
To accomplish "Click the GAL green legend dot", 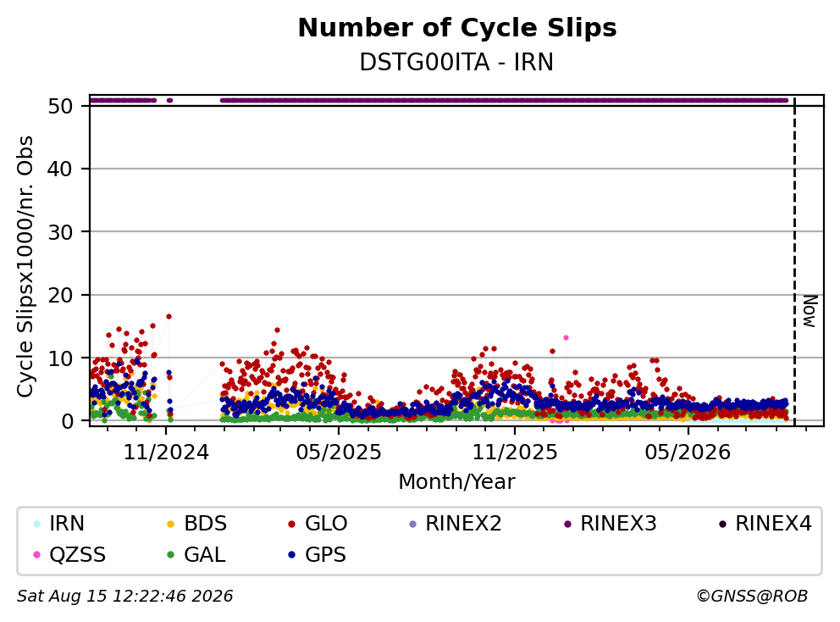I will [171, 555].
